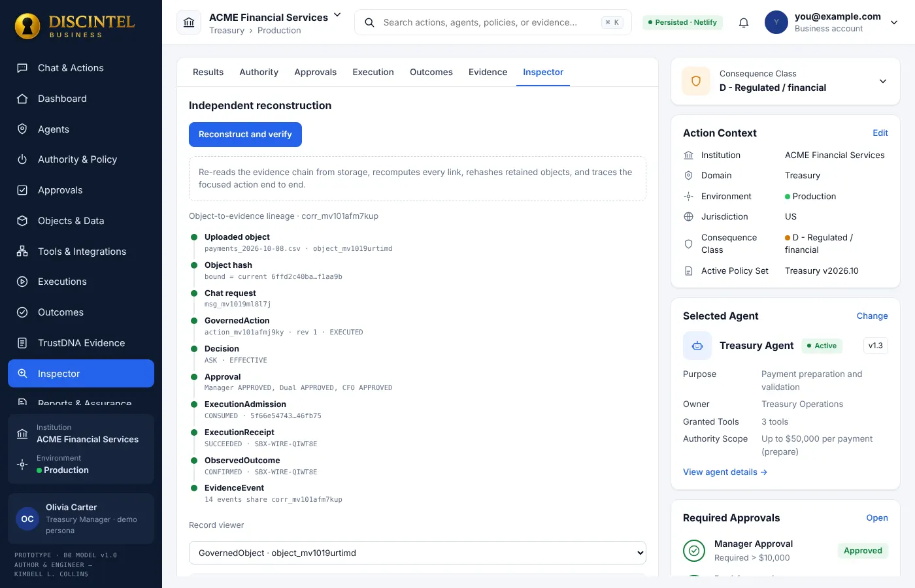
Task: Open the Record viewer GovernedObject dropdown
Action: pos(418,553)
